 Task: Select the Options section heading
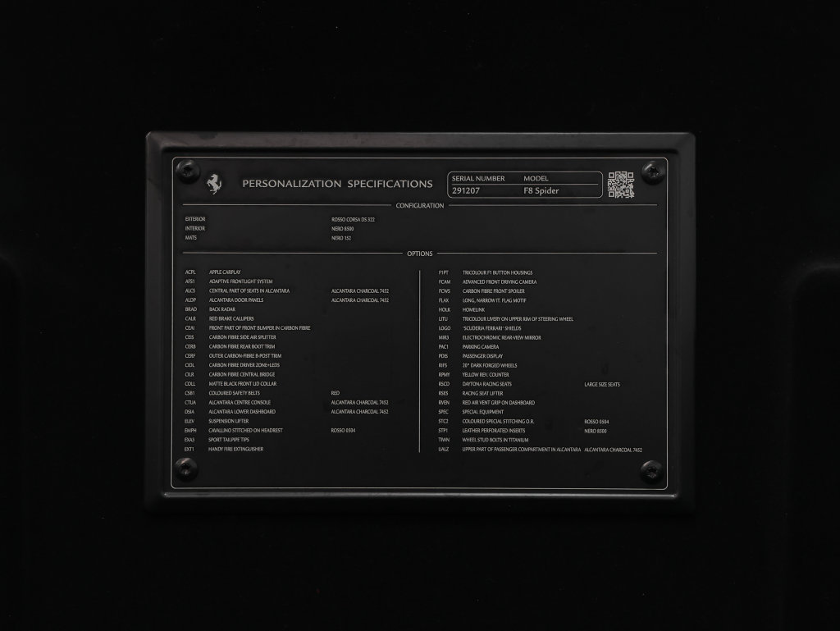coord(419,254)
